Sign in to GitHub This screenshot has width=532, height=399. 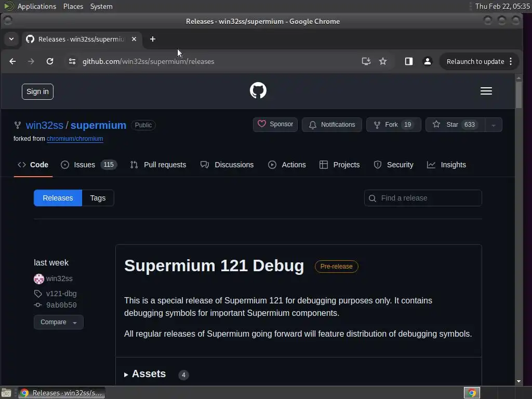37,91
